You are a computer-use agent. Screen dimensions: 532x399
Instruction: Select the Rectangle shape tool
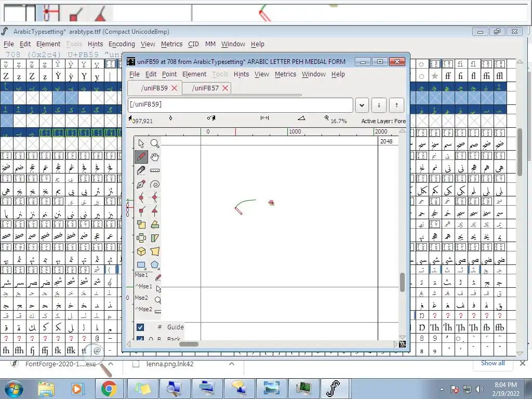(141, 264)
